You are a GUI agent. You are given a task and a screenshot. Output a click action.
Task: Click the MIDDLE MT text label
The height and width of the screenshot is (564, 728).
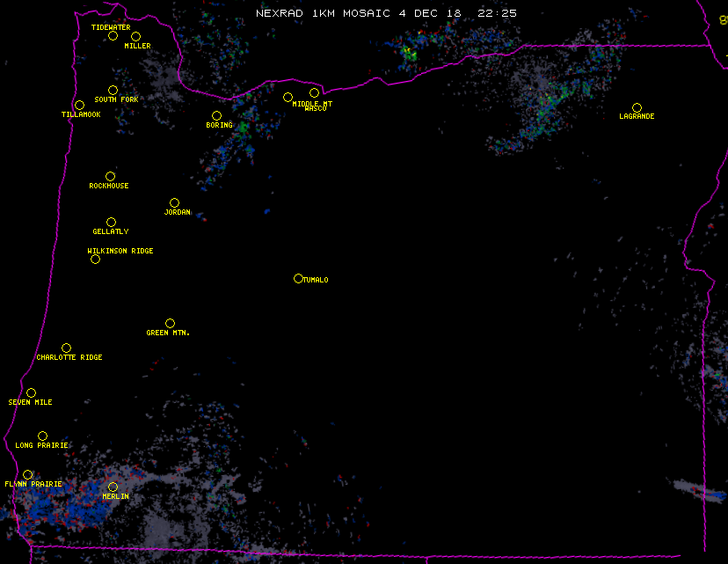[x=312, y=104]
